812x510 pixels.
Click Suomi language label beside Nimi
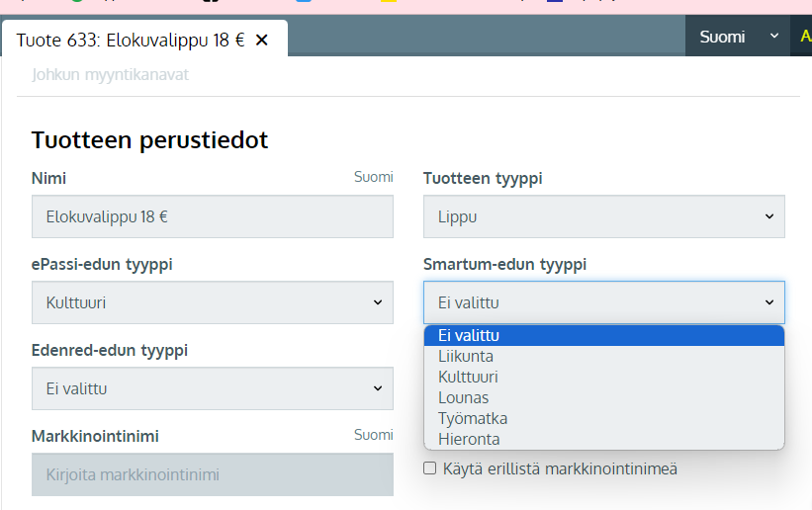click(x=373, y=177)
